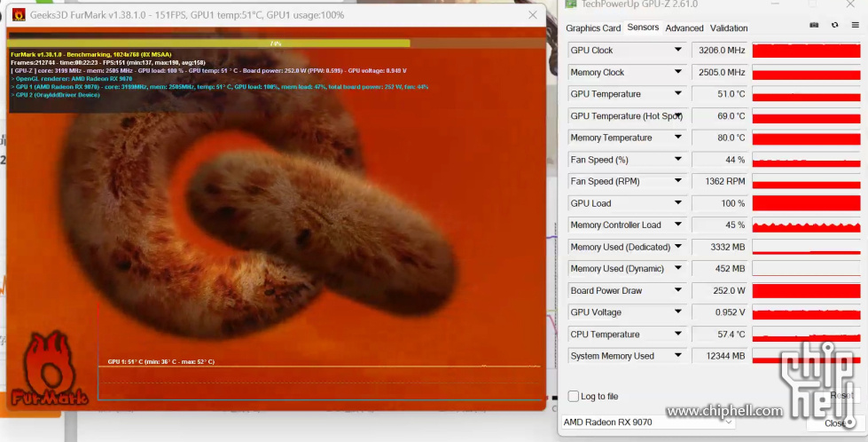Viewport: 868px width, 442px height.
Task: Enable the Log to file checkbox
Action: point(574,396)
